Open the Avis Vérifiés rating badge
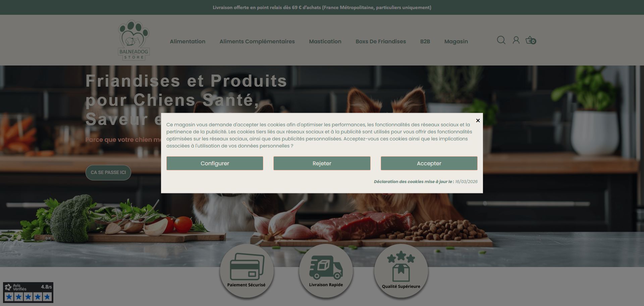 coord(28,293)
